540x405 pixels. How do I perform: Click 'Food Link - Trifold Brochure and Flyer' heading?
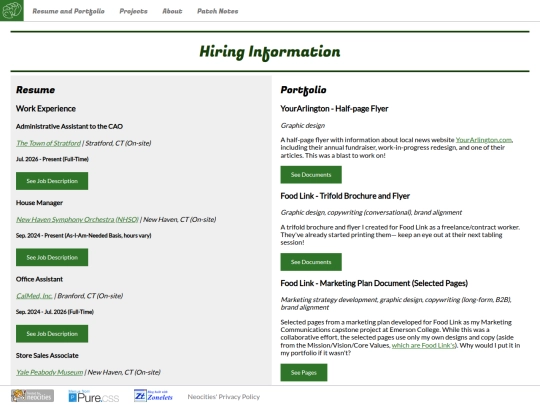345,196
